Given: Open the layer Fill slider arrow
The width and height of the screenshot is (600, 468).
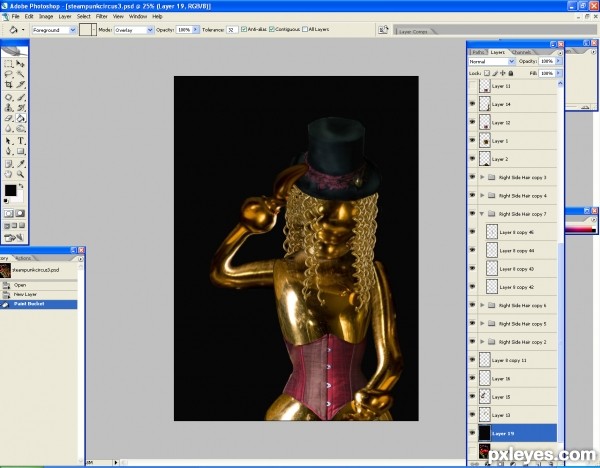Looking at the screenshot, I should (x=558, y=73).
